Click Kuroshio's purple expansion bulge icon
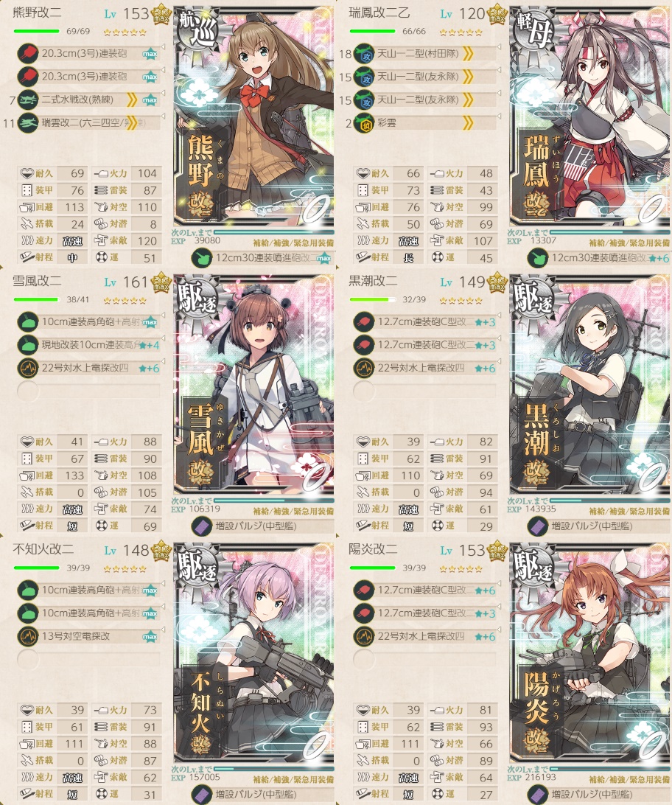This screenshot has height=805, width=672. pos(538,526)
